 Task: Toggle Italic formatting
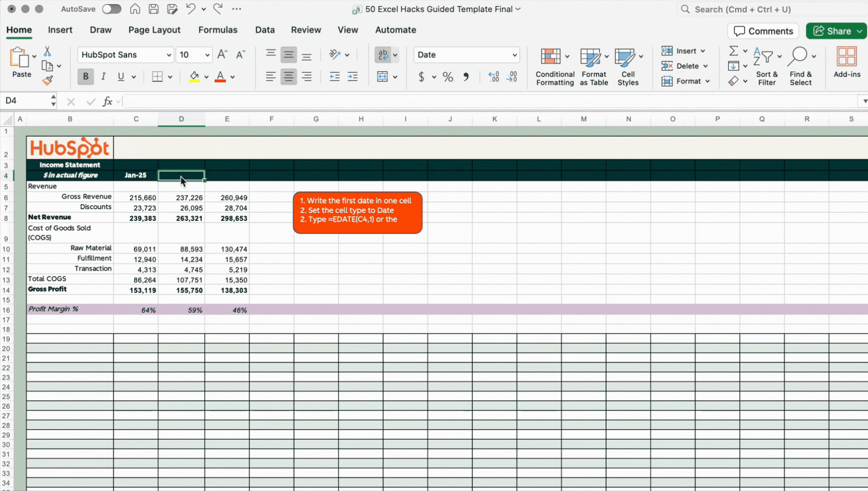coord(103,77)
